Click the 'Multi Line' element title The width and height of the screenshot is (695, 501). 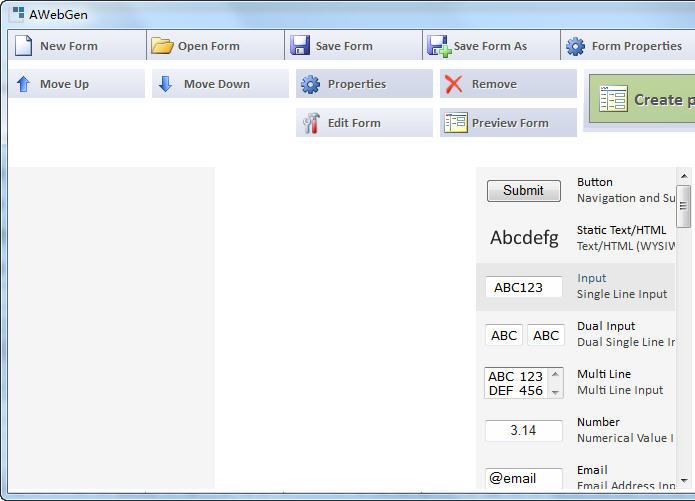604,374
